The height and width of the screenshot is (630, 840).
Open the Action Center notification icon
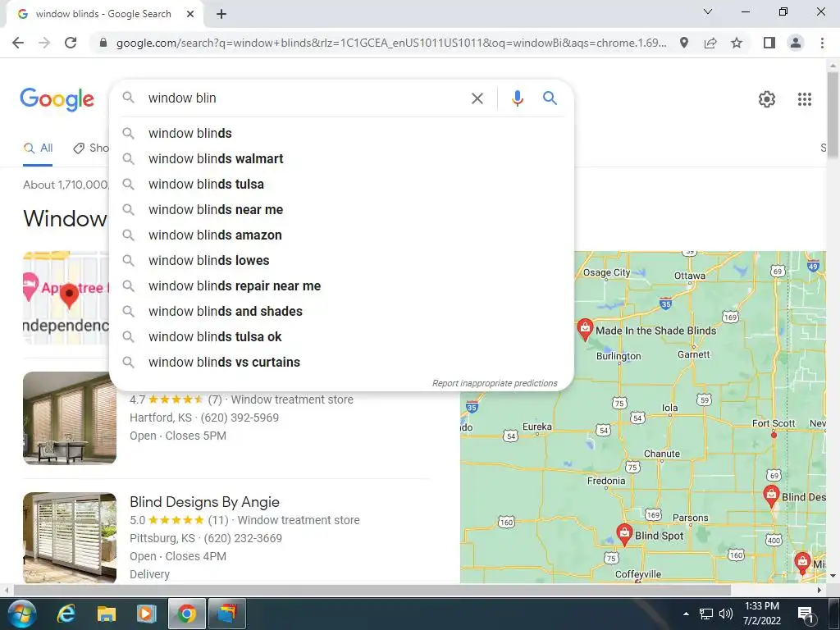pyautogui.click(x=806, y=614)
